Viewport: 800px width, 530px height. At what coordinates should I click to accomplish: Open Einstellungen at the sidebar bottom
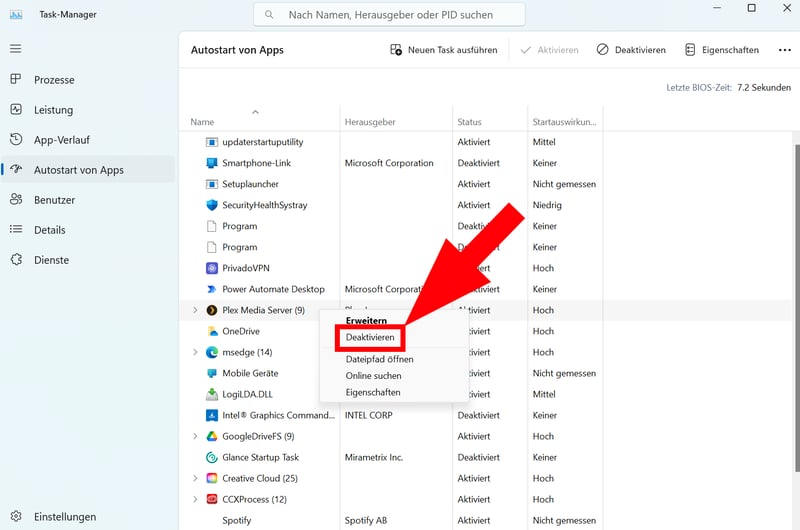click(64, 517)
